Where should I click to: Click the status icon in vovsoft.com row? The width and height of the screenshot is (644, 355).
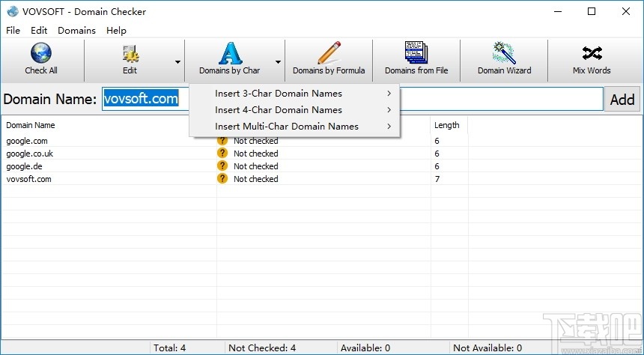[222, 179]
